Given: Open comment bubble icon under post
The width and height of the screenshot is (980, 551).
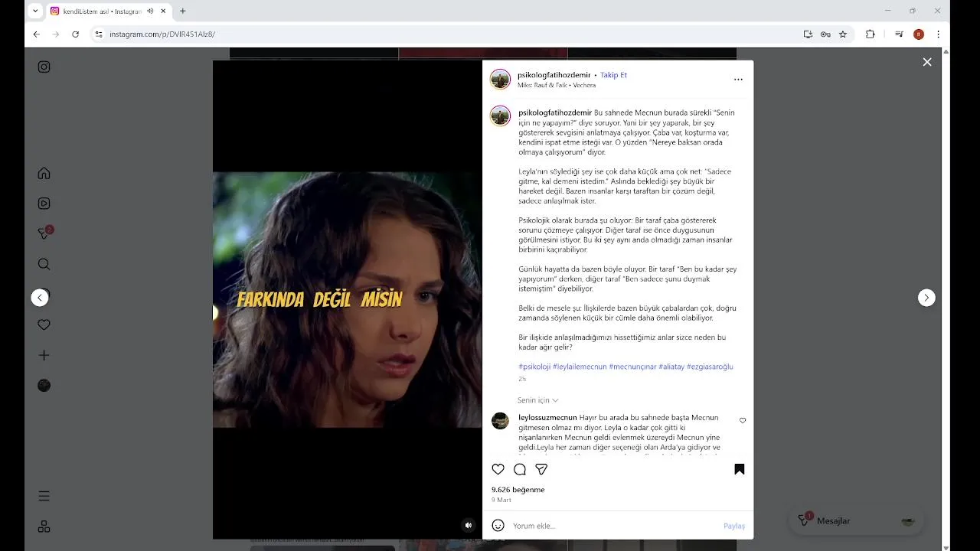Looking at the screenshot, I should tap(520, 469).
